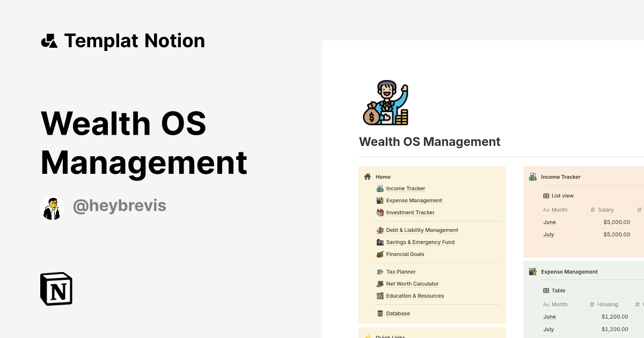This screenshot has width=644, height=338.
Task: Click the Database stack icon
Action: click(380, 313)
